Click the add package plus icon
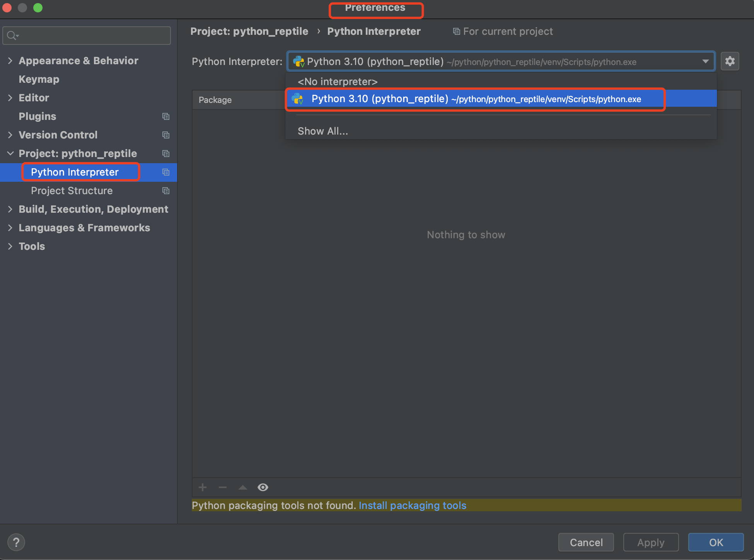 [203, 487]
